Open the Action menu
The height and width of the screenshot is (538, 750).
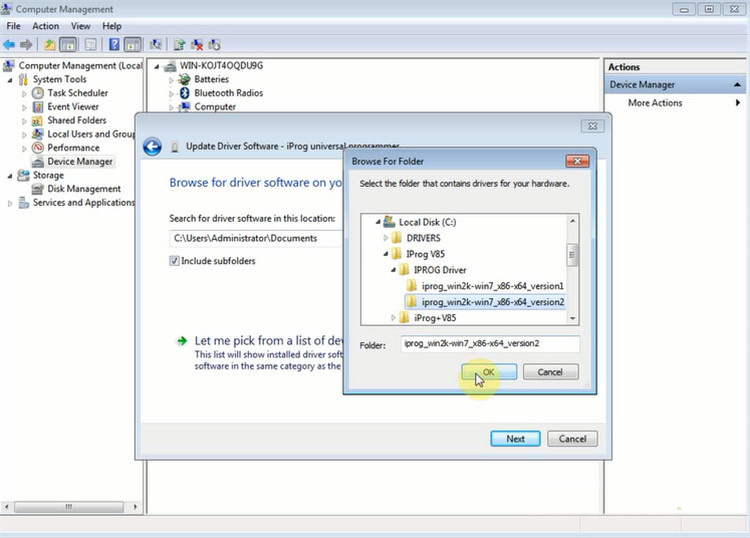[x=45, y=26]
